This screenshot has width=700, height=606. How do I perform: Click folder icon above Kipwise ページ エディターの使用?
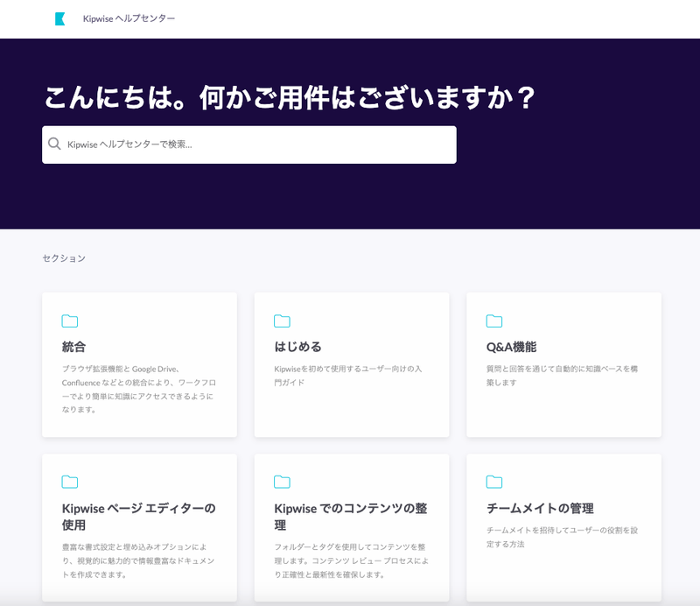pos(70,482)
